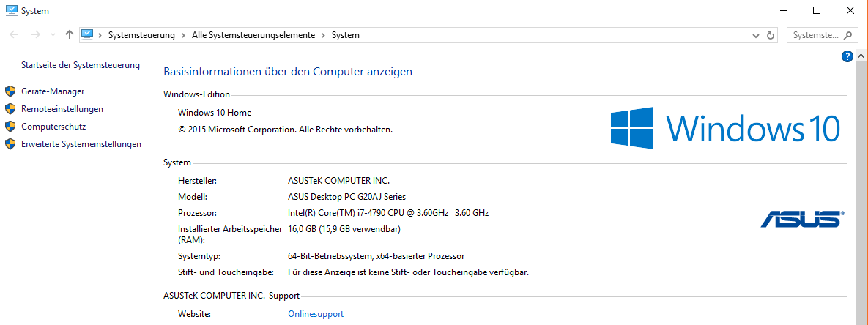868x325 pixels.
Task: Click the magnifier icon in the search box
Action: click(x=848, y=35)
